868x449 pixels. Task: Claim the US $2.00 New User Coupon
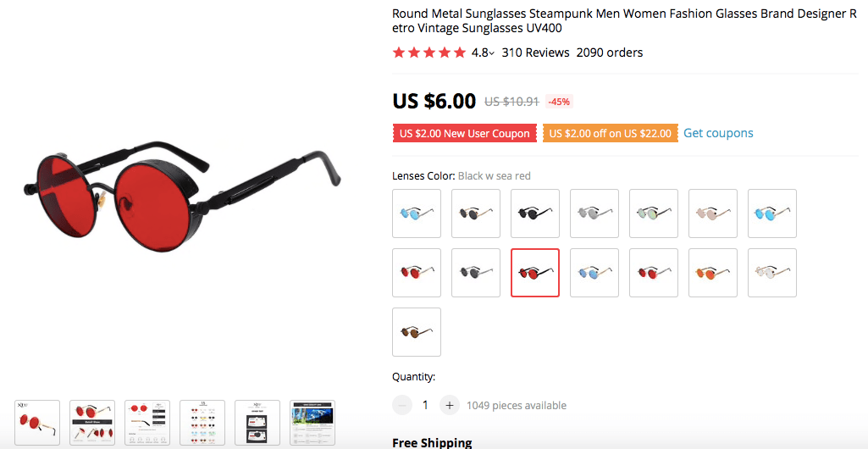click(464, 133)
